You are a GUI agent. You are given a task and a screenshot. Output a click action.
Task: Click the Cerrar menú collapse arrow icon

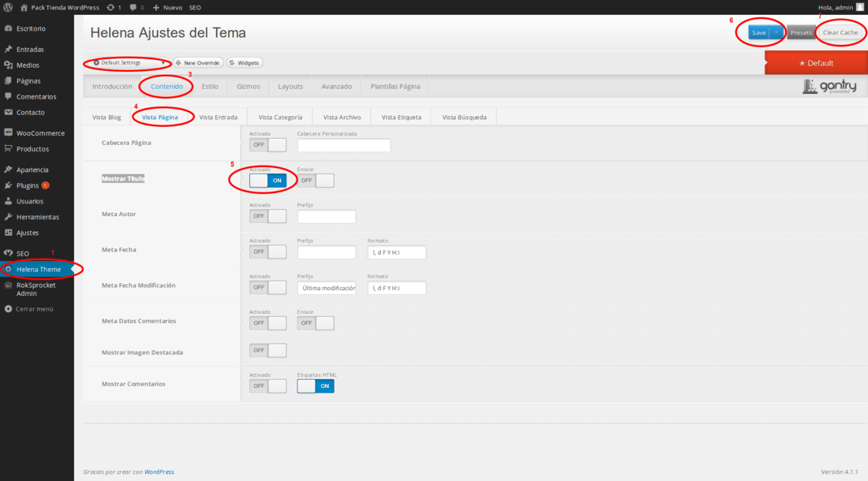[9, 309]
